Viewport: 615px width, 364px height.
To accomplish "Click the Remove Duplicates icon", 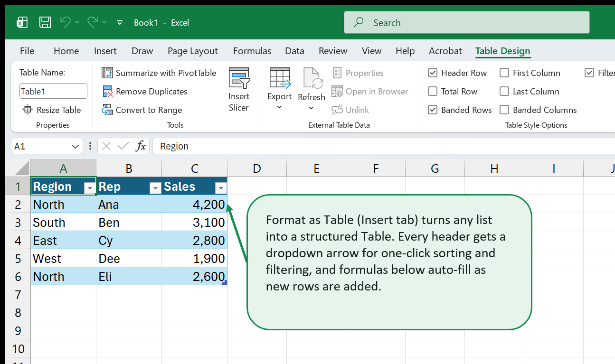I will pos(107,91).
